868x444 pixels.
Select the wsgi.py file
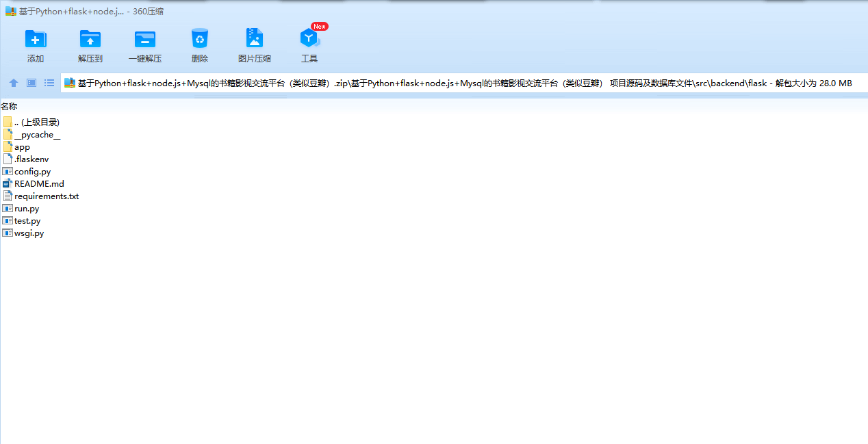[23, 233]
